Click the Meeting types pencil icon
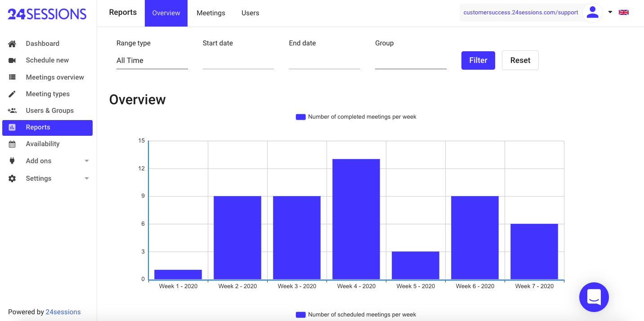 pos(12,94)
